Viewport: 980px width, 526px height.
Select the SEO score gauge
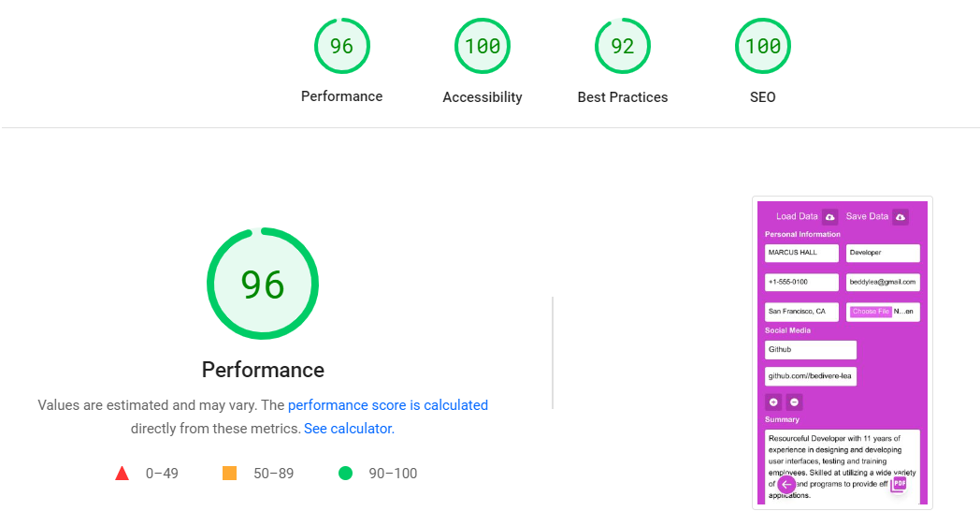pyautogui.click(x=762, y=46)
